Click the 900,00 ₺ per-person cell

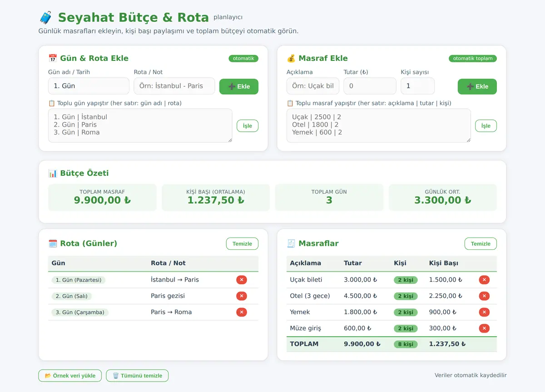[x=443, y=312]
